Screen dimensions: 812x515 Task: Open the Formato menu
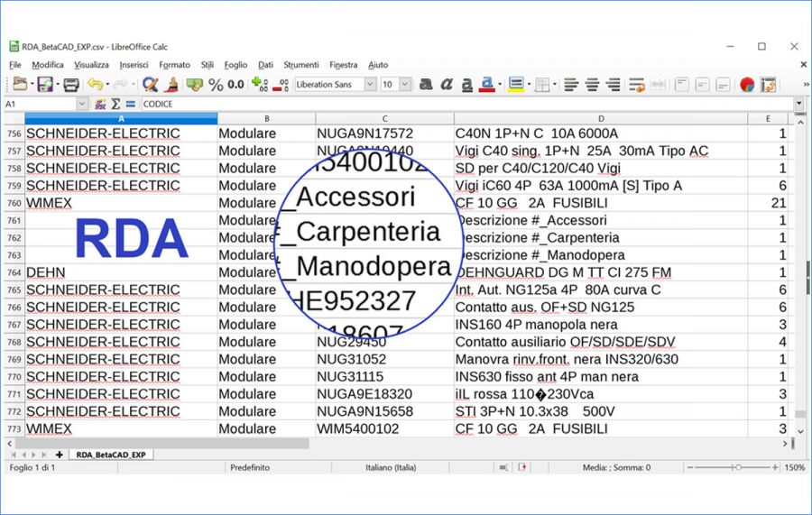pyautogui.click(x=174, y=65)
